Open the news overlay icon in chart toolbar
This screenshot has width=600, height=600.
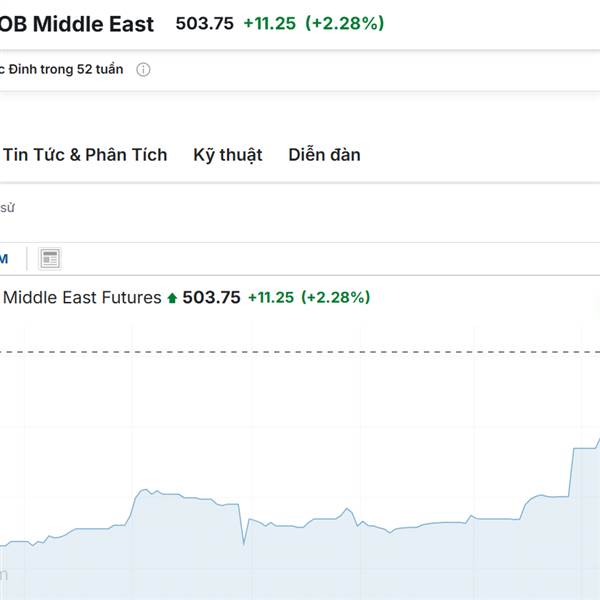50,259
